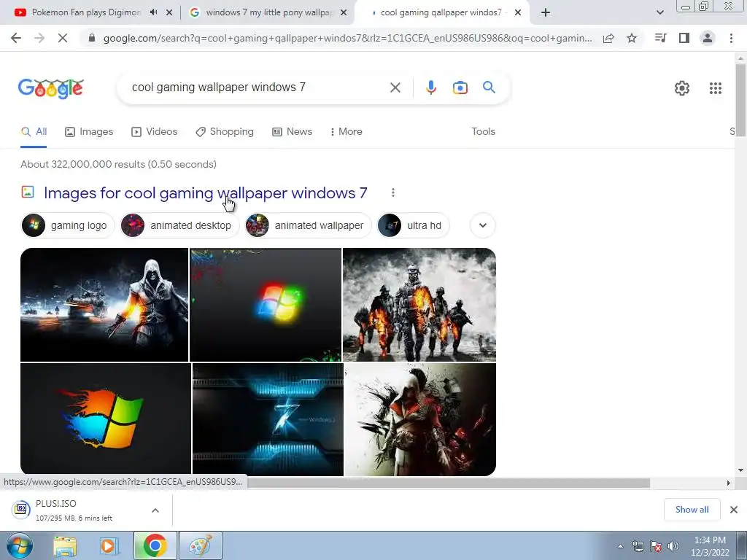
Task: Open the More search categories menu
Action: coord(347,131)
